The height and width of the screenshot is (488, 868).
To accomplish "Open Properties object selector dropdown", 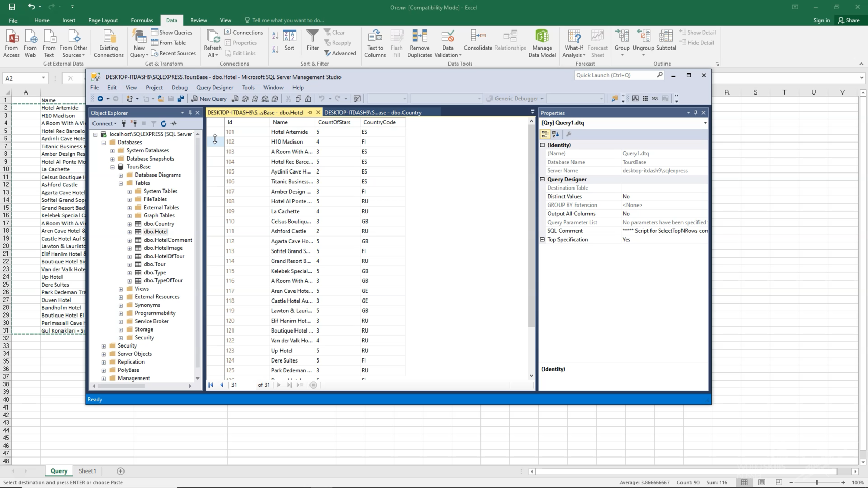I will tap(705, 123).
